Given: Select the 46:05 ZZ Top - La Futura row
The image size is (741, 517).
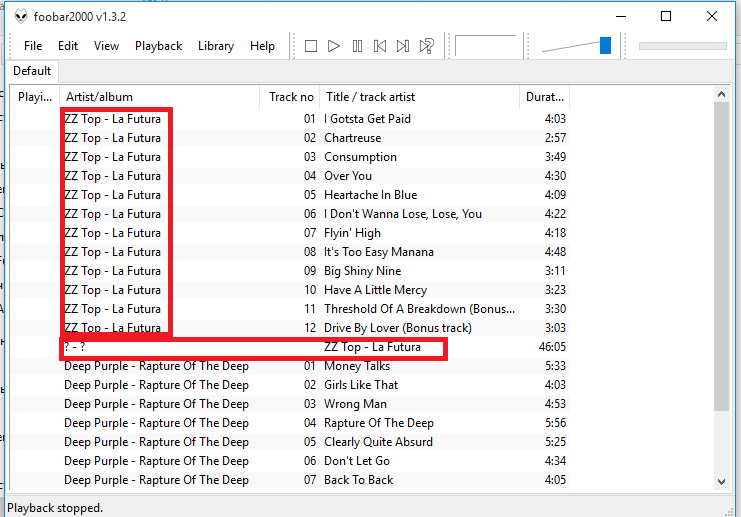Looking at the screenshot, I should click(372, 347).
